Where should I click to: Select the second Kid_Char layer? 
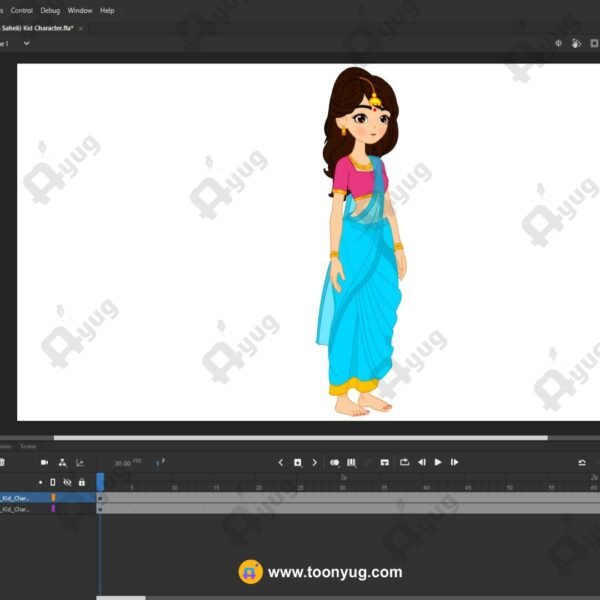tap(47, 509)
